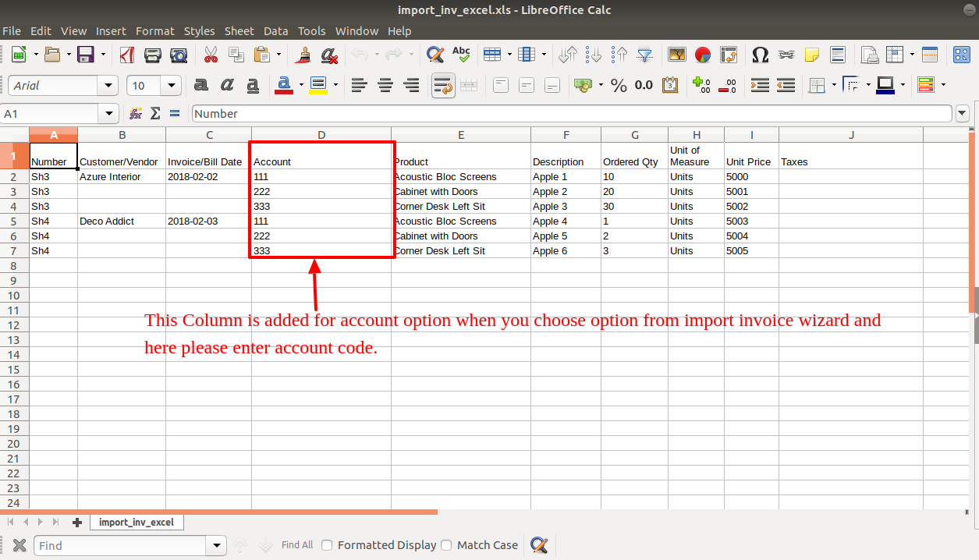Screen dimensions: 979x560
Task: Open the Format menu
Action: 155,31
